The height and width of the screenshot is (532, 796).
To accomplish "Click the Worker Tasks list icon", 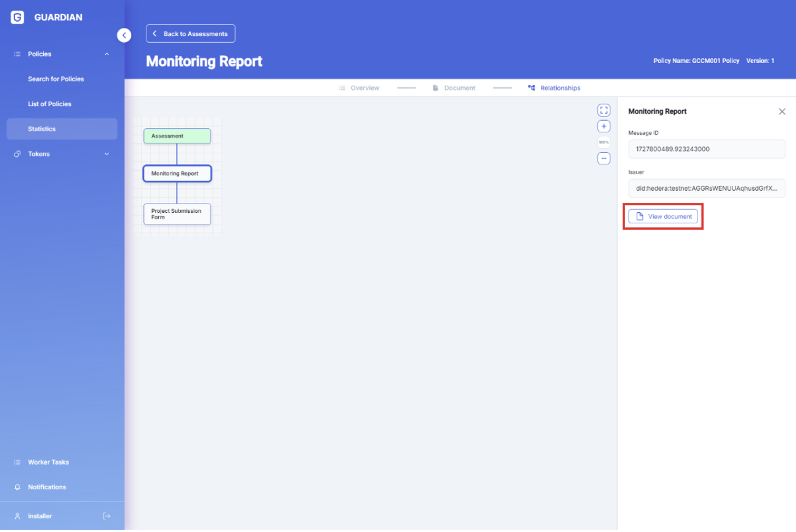I will pyautogui.click(x=17, y=462).
